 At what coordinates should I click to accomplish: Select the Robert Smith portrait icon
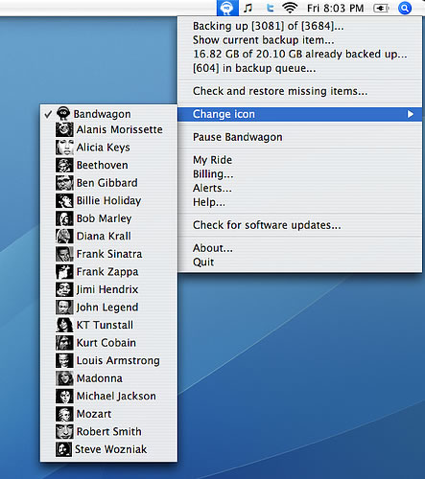(x=64, y=431)
